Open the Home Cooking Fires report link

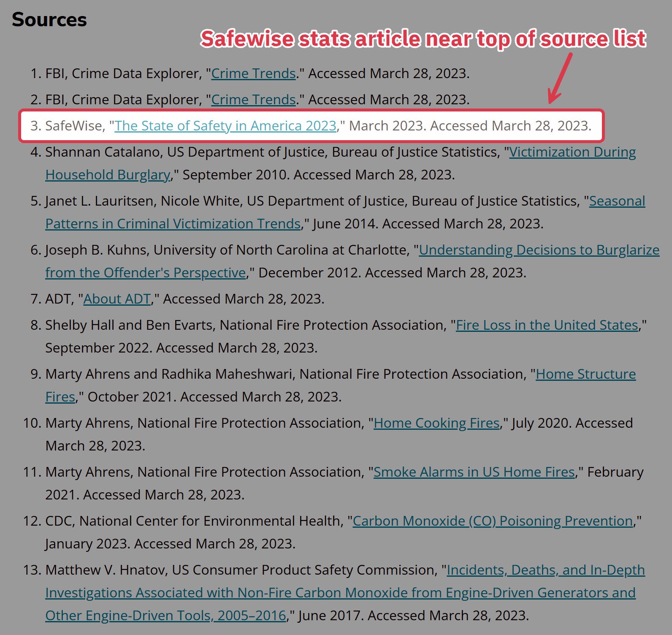pos(436,423)
